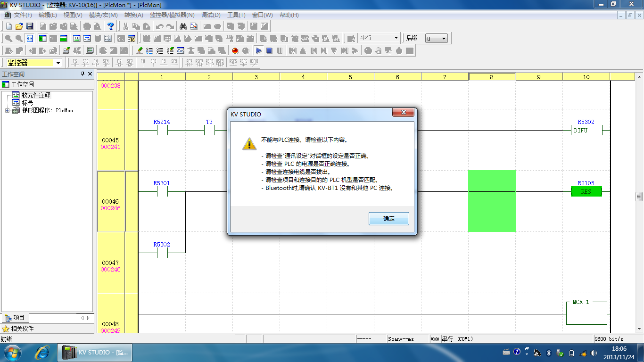Open a project with the folder icon

coord(19,26)
